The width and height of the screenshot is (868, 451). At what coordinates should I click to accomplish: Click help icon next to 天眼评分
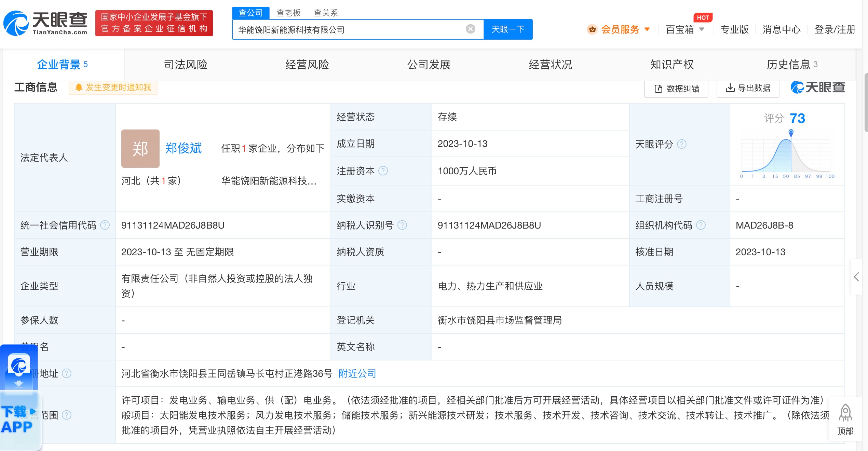point(682,144)
